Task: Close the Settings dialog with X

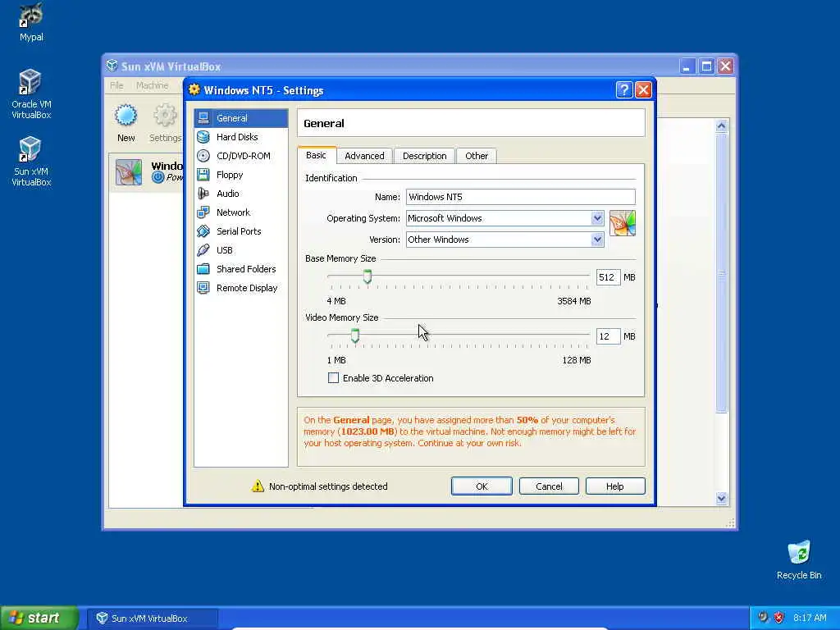Action: pyautogui.click(x=643, y=90)
